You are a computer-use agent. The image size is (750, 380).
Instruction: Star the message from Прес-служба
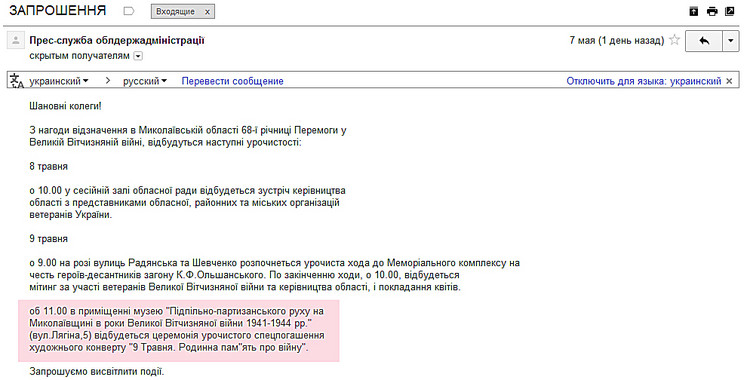click(x=674, y=40)
